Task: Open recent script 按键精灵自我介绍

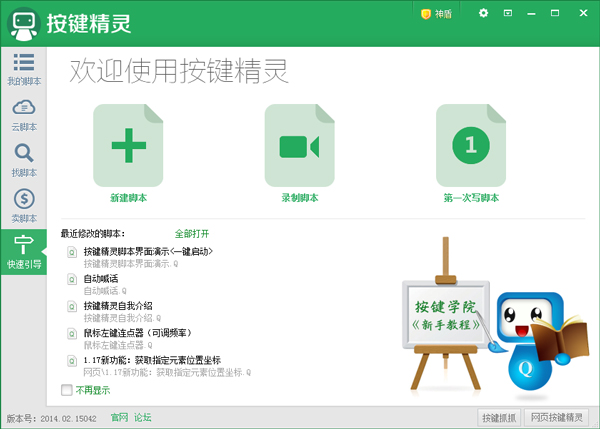Action: coord(118,306)
